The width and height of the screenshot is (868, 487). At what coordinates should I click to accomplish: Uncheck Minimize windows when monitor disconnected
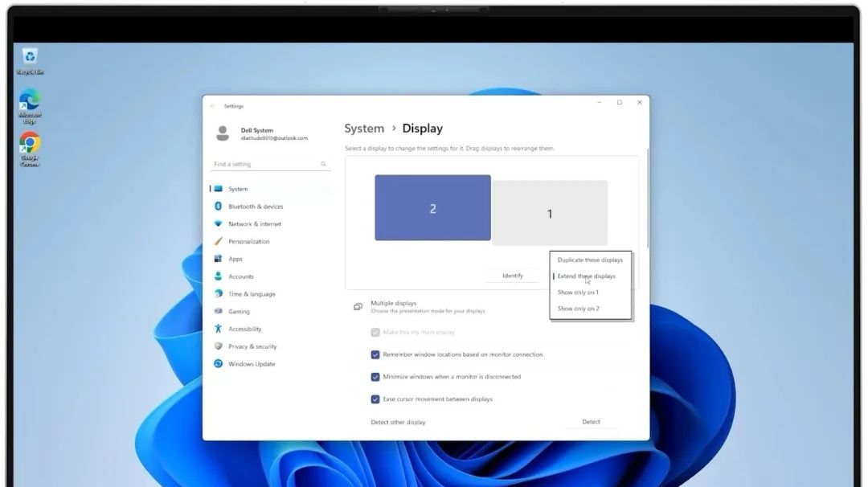pos(375,377)
